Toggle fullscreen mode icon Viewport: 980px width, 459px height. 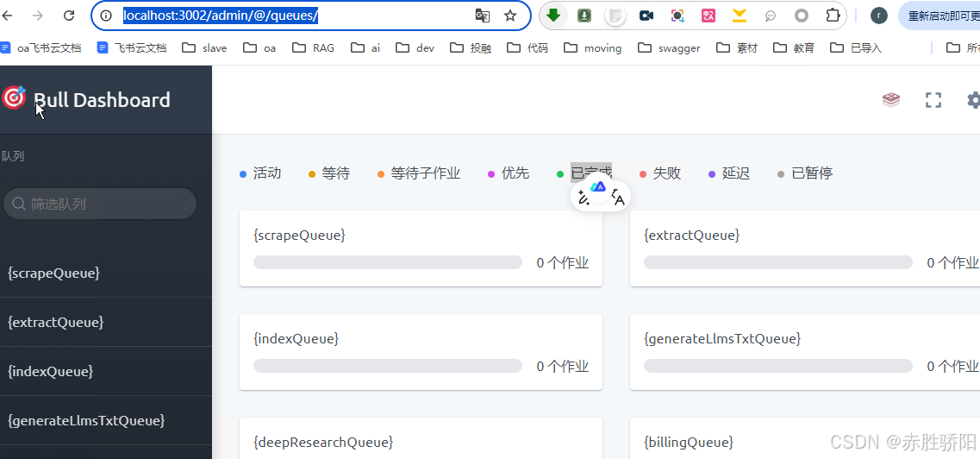coord(933,100)
